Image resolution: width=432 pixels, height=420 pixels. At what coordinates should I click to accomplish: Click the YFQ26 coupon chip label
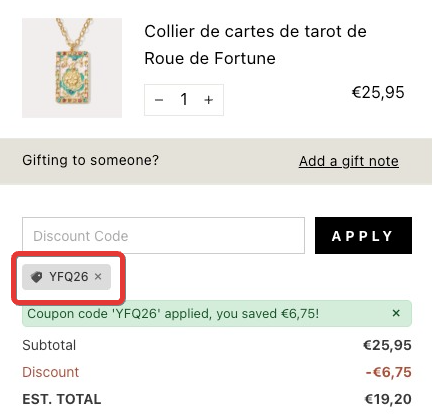tap(69, 277)
